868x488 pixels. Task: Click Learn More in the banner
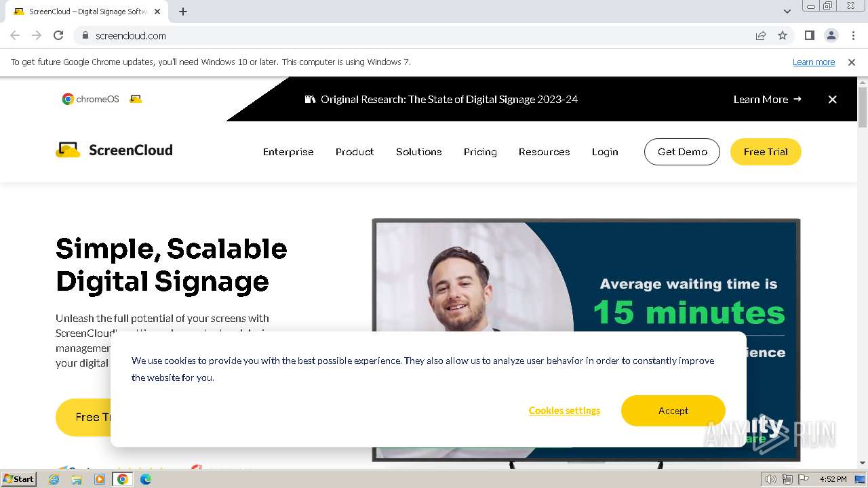click(x=767, y=99)
